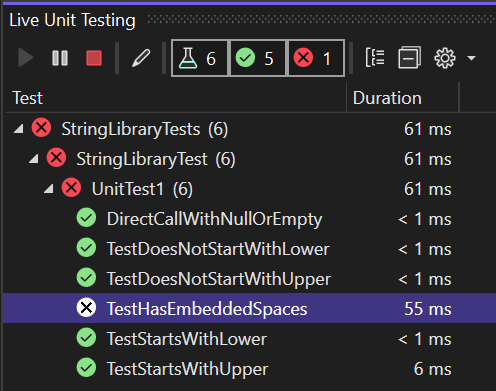
Task: Select the StringLibraryTest (6) namespace row
Action: pyautogui.click(x=249, y=159)
